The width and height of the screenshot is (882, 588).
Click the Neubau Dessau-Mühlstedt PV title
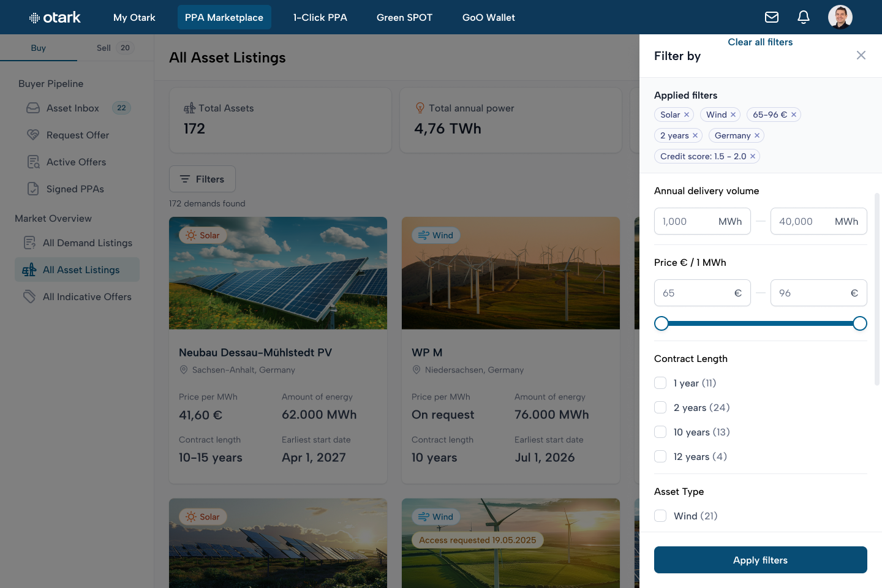coord(255,352)
